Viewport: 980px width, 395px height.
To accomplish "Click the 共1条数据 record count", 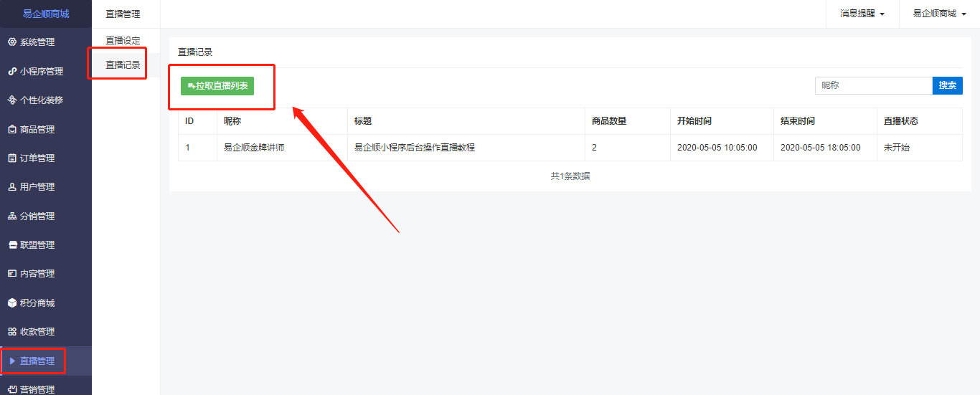I will 570,176.
